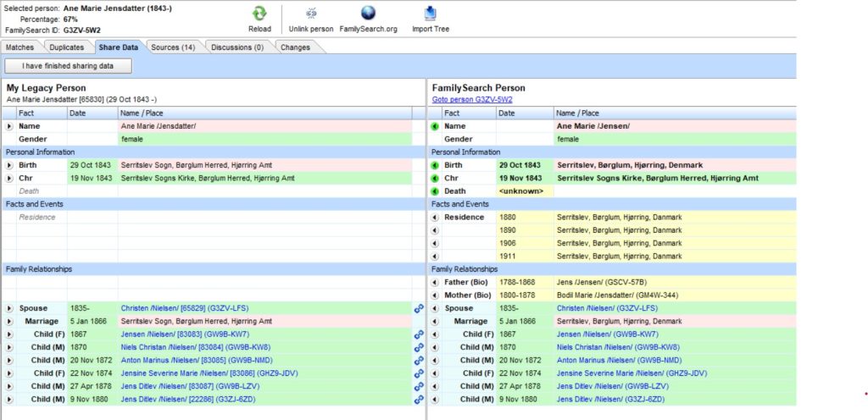Click green arrow beside FamilySearch Birth row

435,165
